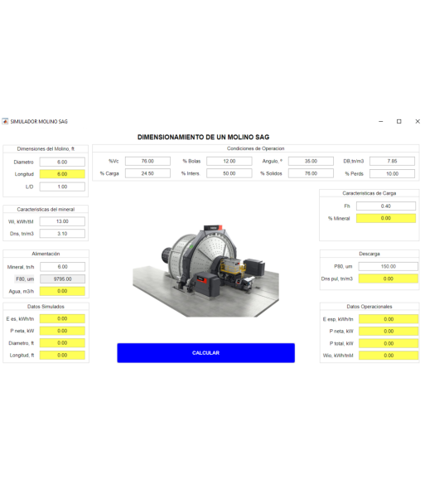This screenshot has width=425, height=504.
Task: Click the % Bolas field
Action: point(229,161)
